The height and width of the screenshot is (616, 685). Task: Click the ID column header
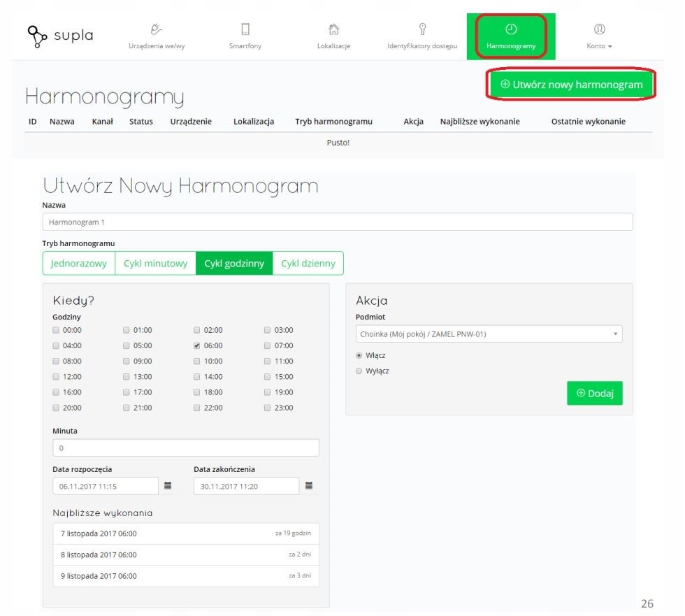(33, 122)
